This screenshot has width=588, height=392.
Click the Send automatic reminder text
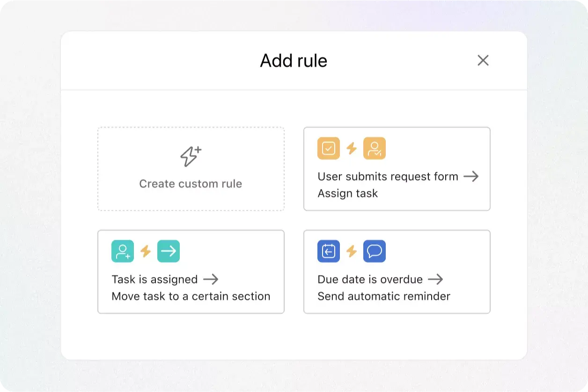(x=383, y=296)
